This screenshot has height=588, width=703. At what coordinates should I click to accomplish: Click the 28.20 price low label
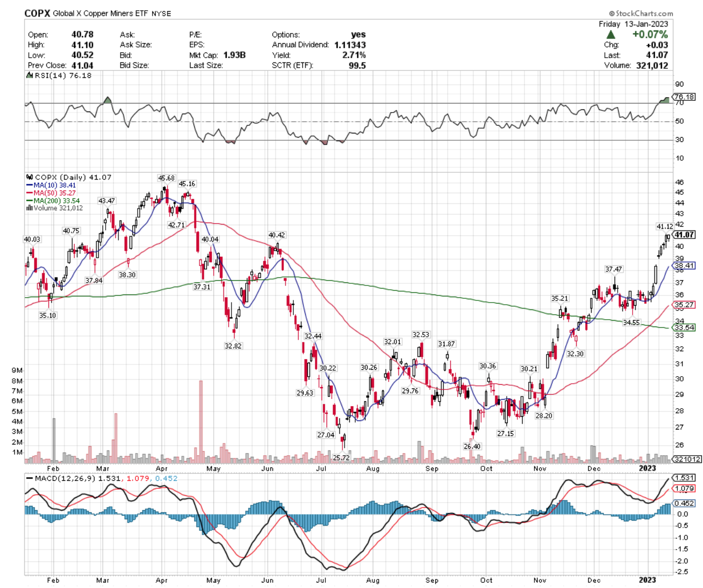point(544,416)
